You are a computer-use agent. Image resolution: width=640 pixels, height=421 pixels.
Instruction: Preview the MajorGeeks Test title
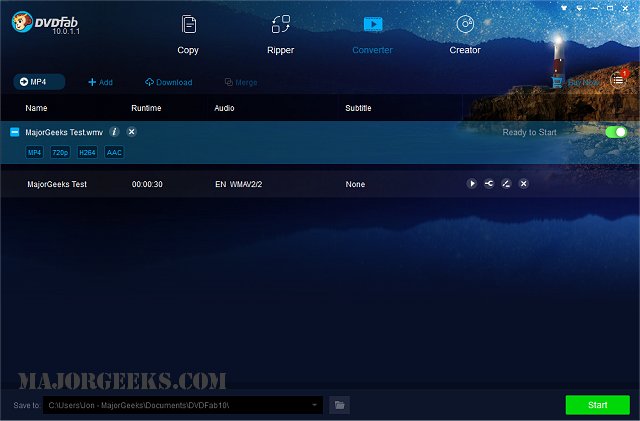click(x=471, y=184)
